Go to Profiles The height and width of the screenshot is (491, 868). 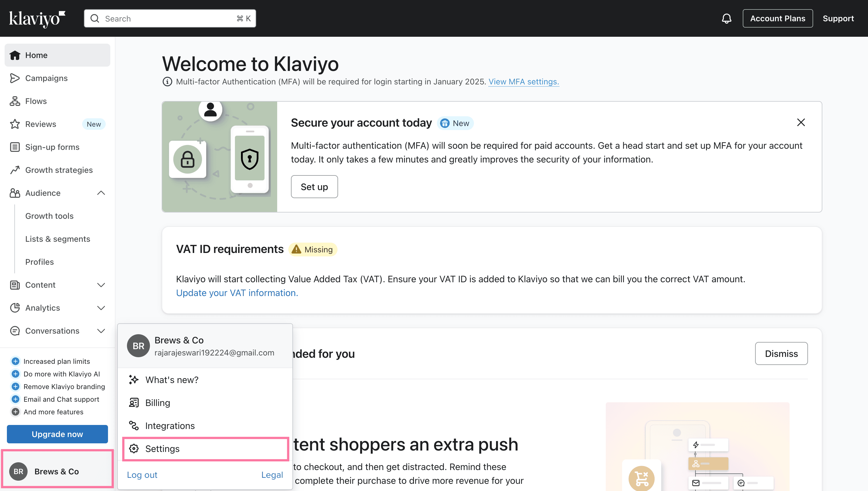39,262
